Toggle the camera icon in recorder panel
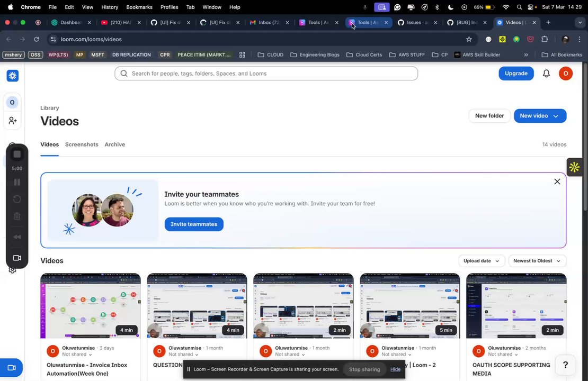The image size is (588, 381). [x=17, y=258]
